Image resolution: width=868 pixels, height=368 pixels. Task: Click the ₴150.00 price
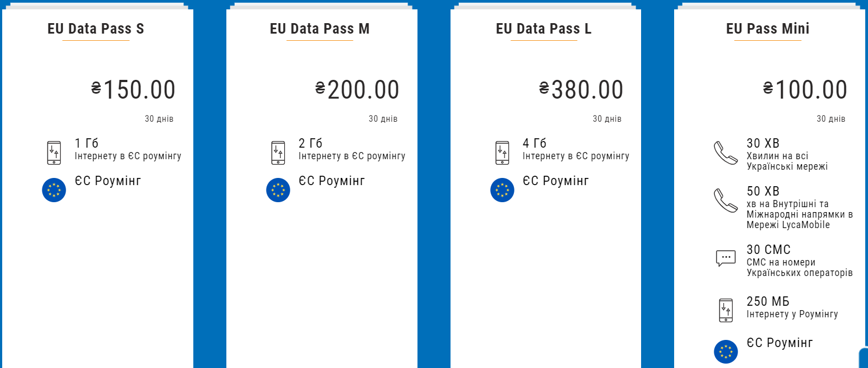pyautogui.click(x=133, y=90)
